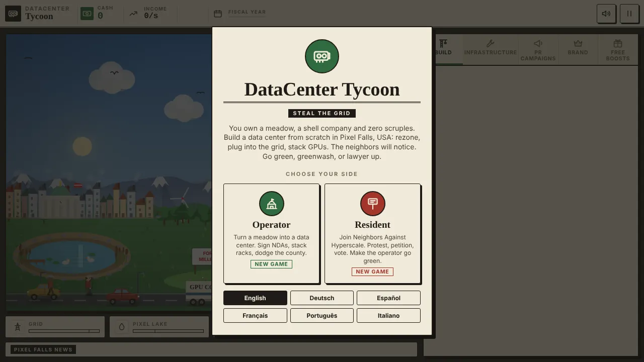Screen dimensions: 644x362
Task: Switch language to Italiano
Action: pyautogui.click(x=388, y=315)
